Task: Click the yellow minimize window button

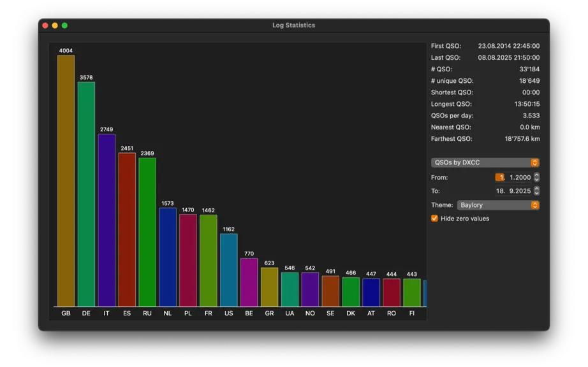Action: (x=55, y=25)
